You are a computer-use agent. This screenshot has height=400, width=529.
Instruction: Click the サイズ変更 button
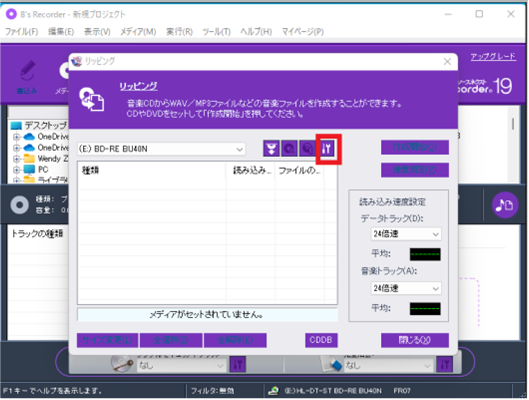click(107, 340)
